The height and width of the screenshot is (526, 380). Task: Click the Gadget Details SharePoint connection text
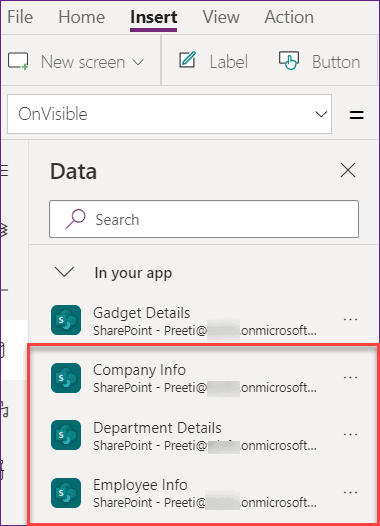tap(205, 331)
